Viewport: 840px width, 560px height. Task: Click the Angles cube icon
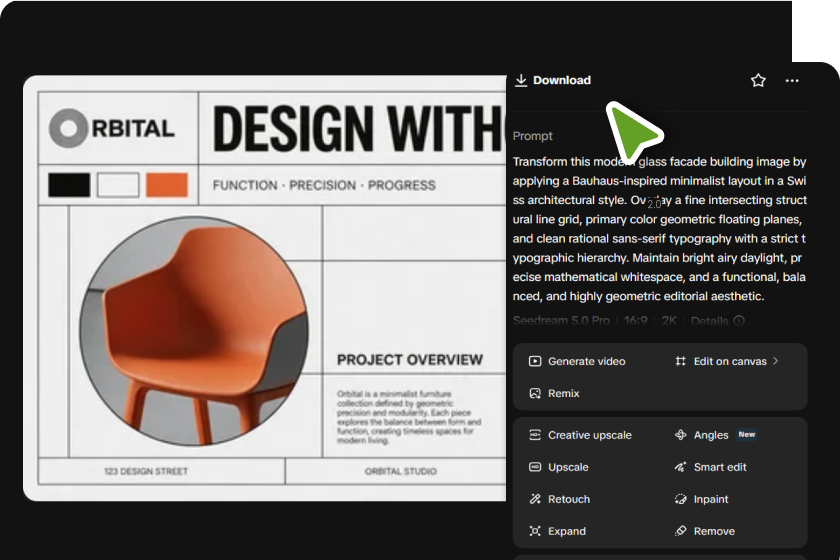point(680,435)
